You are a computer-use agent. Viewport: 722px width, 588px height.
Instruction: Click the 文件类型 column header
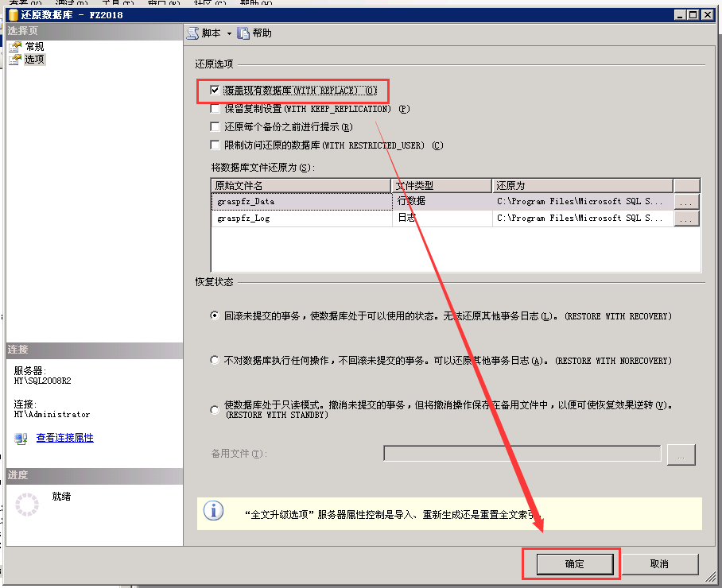coord(441,185)
